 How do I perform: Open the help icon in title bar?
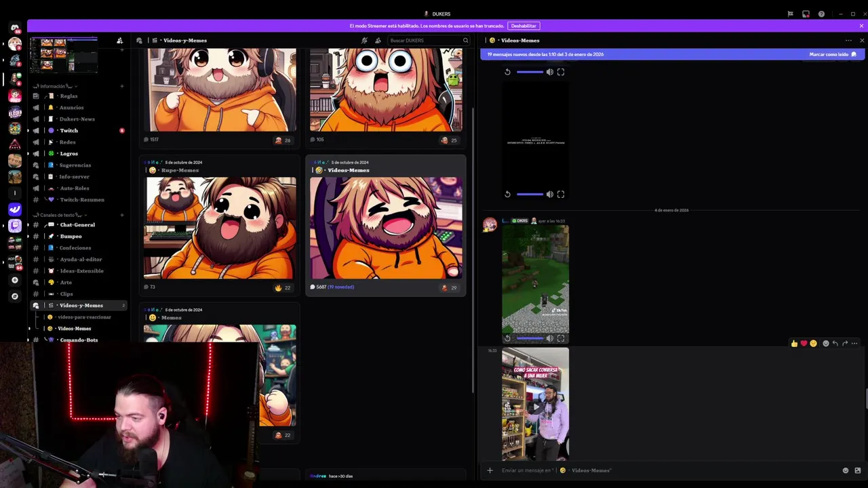coord(821,14)
